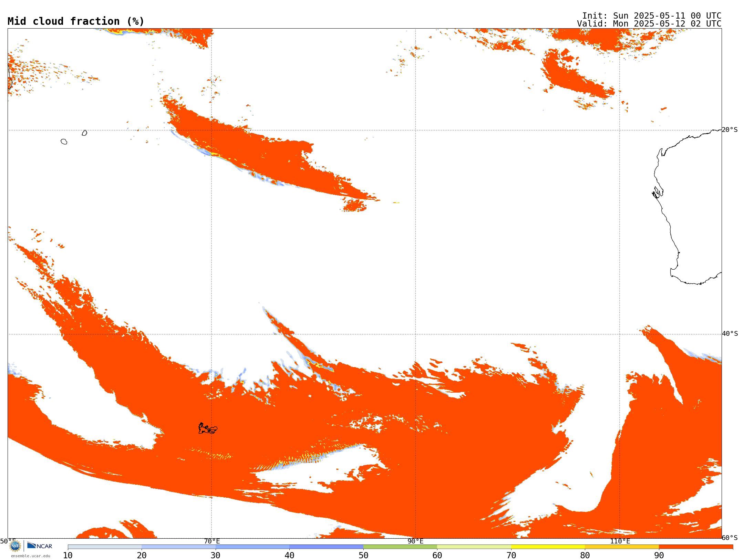
Task: Click the '90' color bar tick label
Action: click(659, 556)
